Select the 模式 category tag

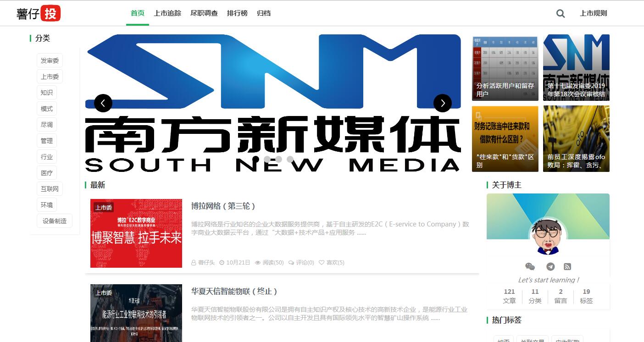click(47, 109)
